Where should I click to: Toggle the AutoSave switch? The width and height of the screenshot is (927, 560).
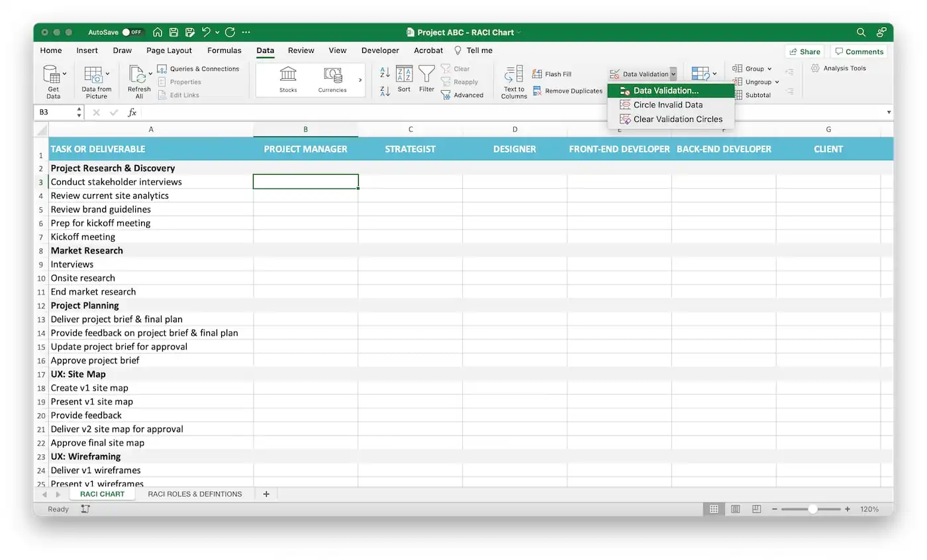(133, 32)
